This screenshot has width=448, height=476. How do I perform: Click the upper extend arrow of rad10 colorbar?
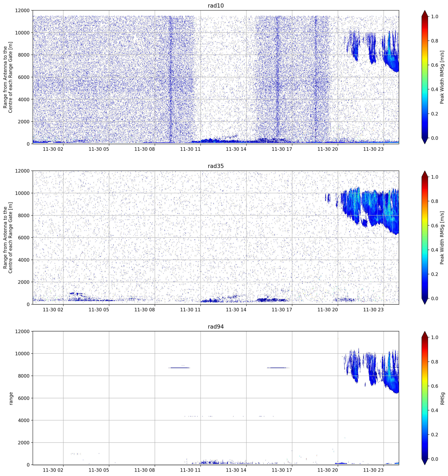tap(425, 13)
